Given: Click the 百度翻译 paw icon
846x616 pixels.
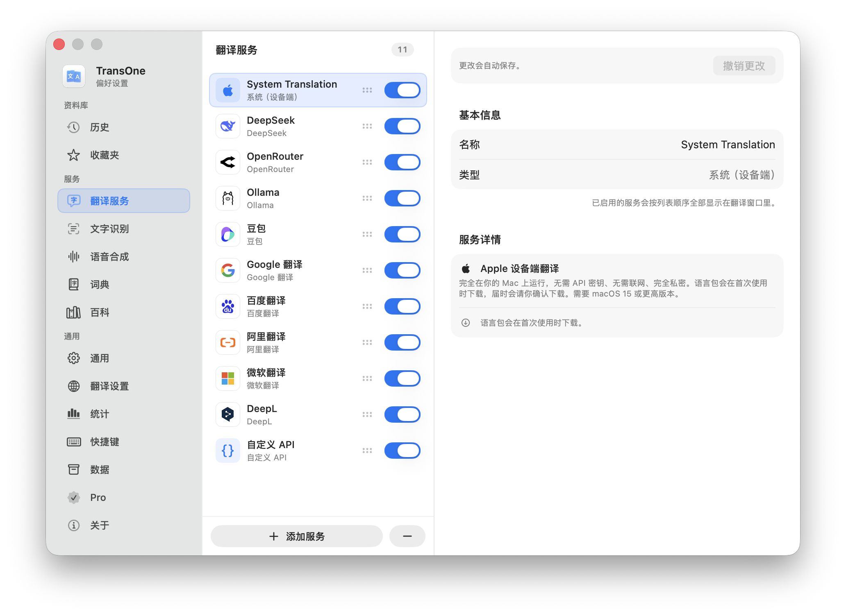Looking at the screenshot, I should click(228, 306).
